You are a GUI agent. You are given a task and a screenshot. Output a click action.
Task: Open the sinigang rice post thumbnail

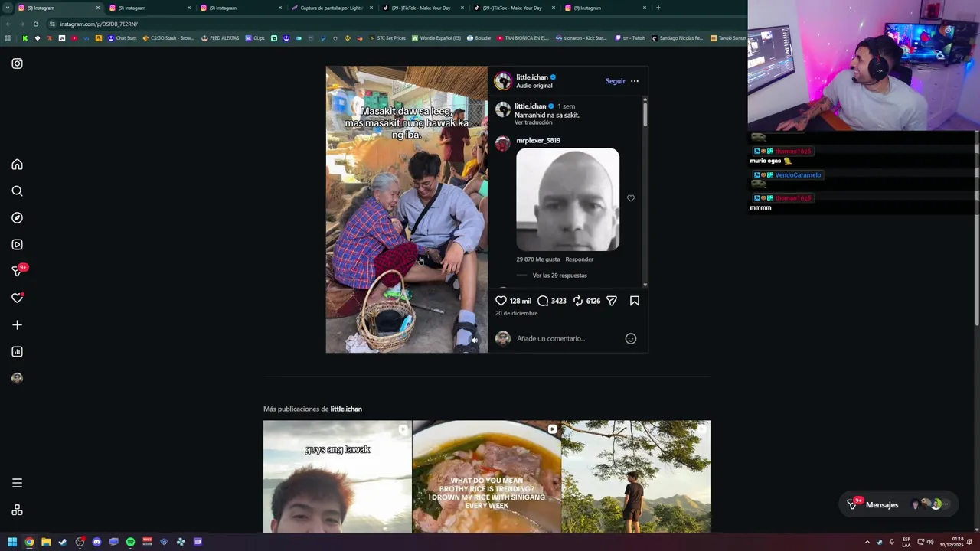(487, 477)
